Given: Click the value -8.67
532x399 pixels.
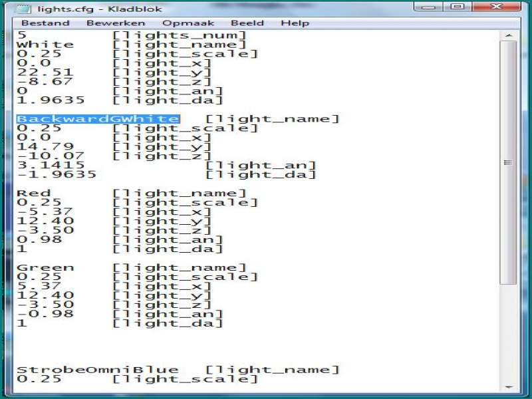Looking at the screenshot, I should [45, 81].
